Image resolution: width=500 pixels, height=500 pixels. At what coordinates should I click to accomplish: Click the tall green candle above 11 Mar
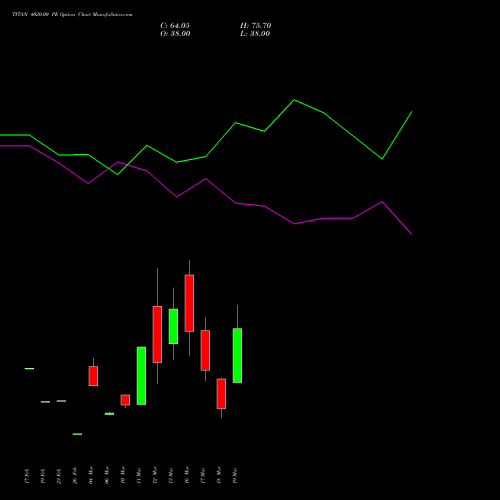click(141, 376)
